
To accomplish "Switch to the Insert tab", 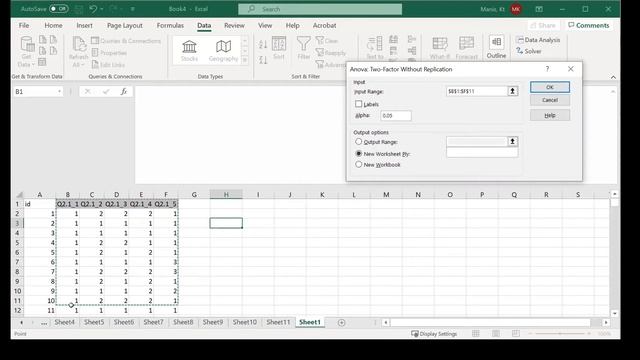I will pos(84,25).
